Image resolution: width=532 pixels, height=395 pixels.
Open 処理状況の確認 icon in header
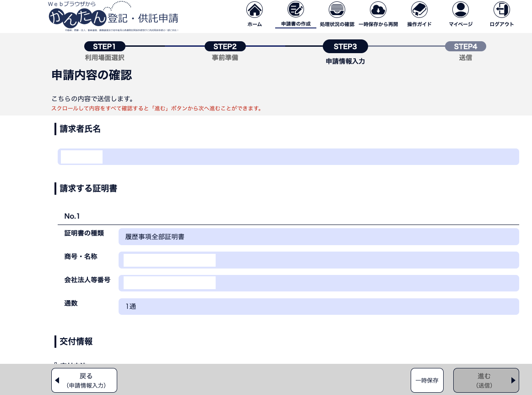(x=337, y=10)
